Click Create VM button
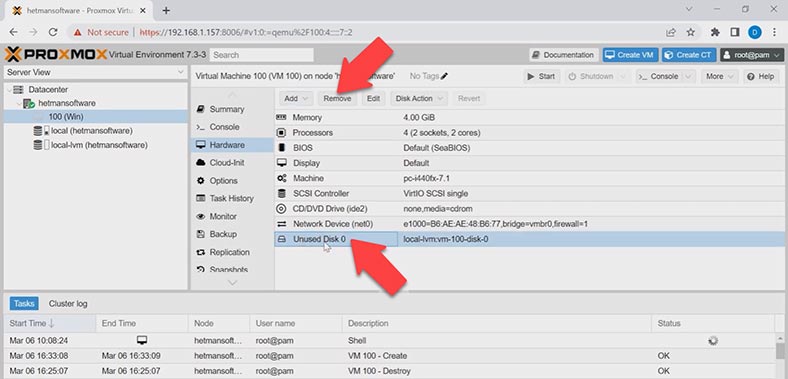 (x=630, y=55)
